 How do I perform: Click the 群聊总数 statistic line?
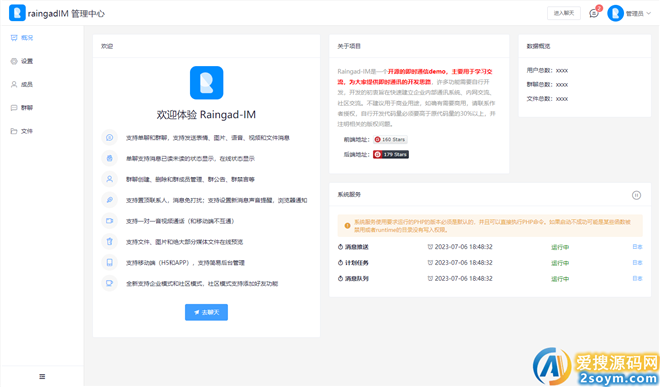pyautogui.click(x=547, y=85)
